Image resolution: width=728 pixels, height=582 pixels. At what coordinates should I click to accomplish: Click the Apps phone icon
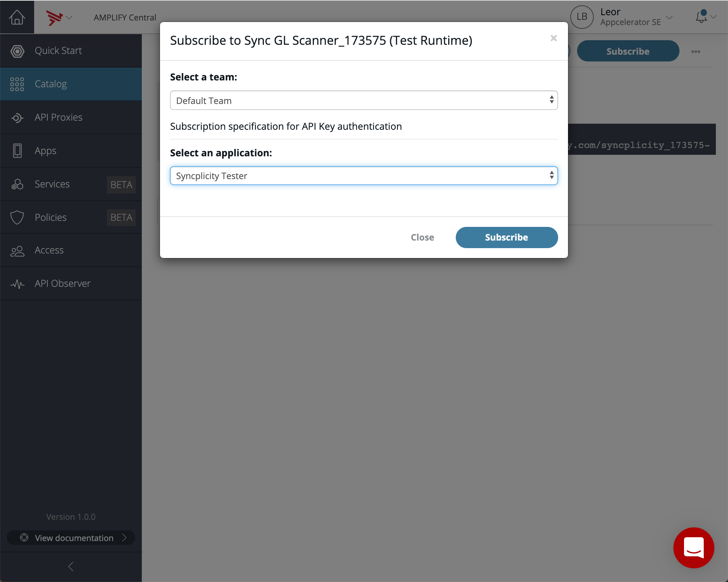pyautogui.click(x=17, y=151)
